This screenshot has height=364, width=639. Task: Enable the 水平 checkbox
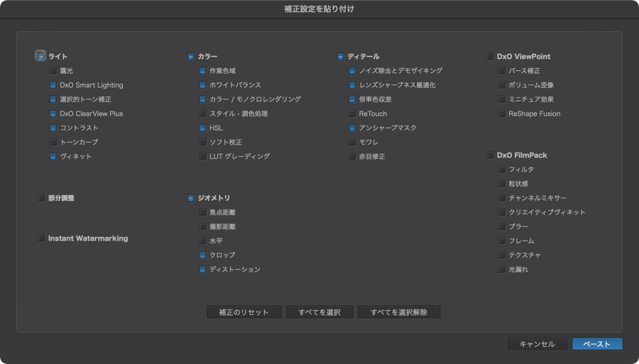[x=202, y=241]
